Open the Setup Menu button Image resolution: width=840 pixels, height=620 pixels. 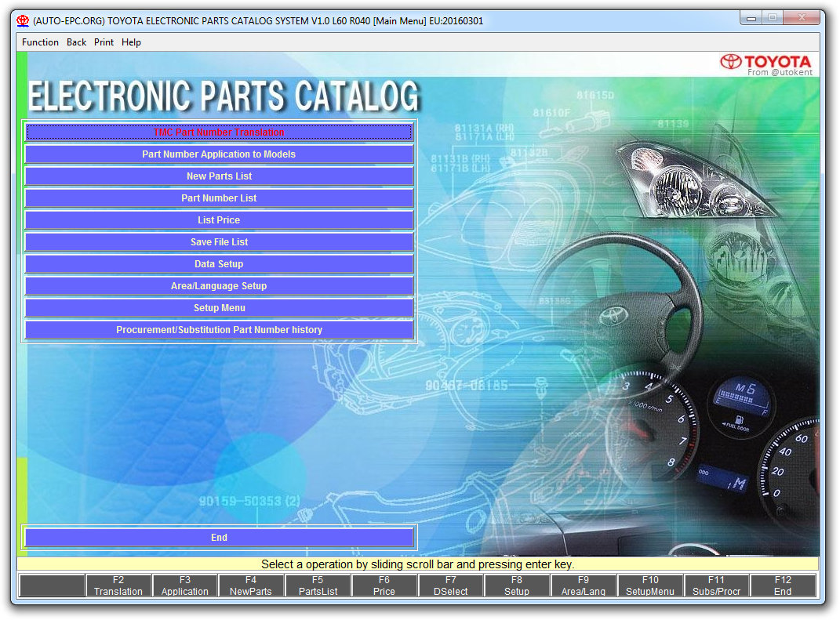219,308
